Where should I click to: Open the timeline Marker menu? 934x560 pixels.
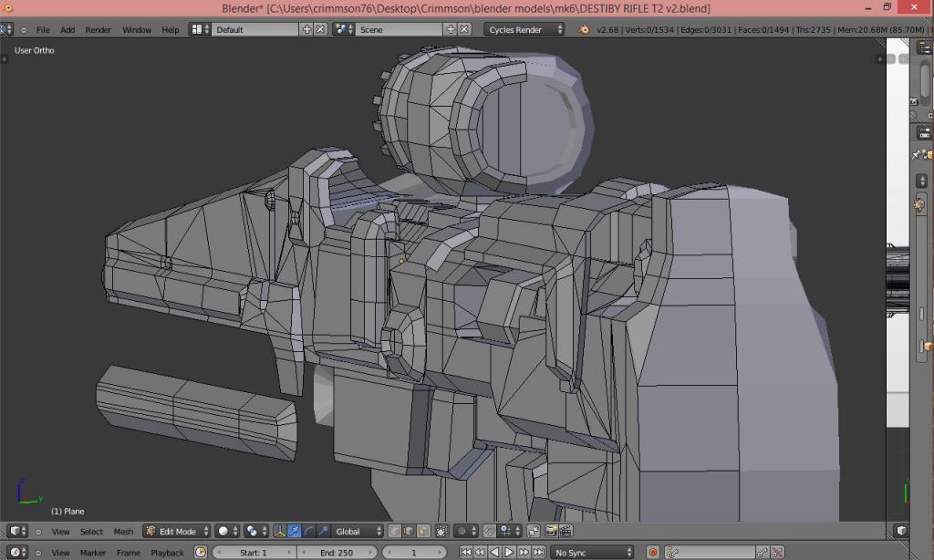point(93,553)
